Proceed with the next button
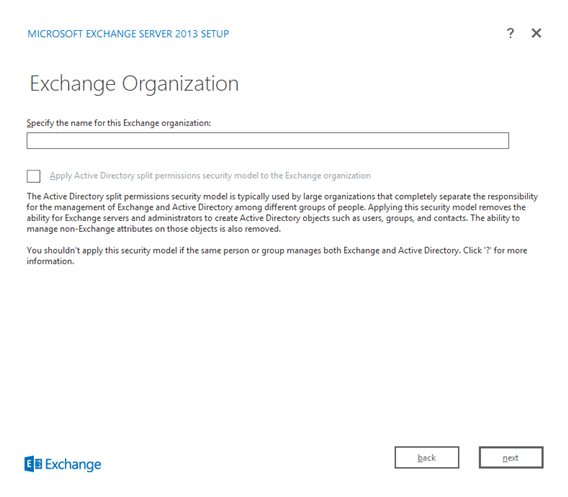This screenshot has height=497, width=568. click(511, 458)
